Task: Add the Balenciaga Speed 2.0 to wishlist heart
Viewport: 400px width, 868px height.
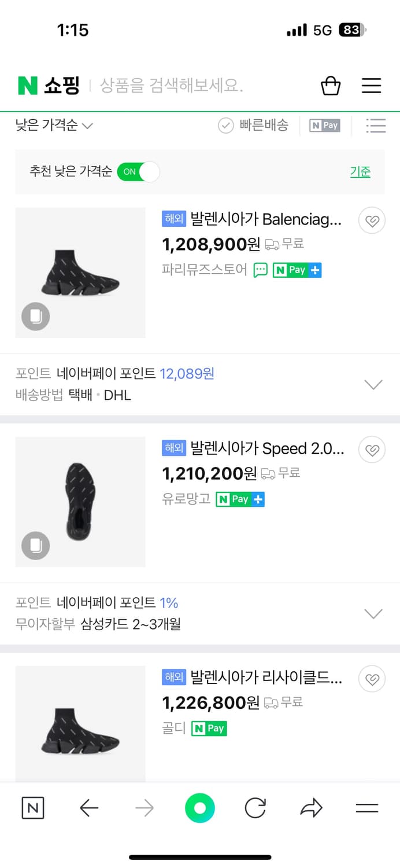Action: pyautogui.click(x=372, y=450)
